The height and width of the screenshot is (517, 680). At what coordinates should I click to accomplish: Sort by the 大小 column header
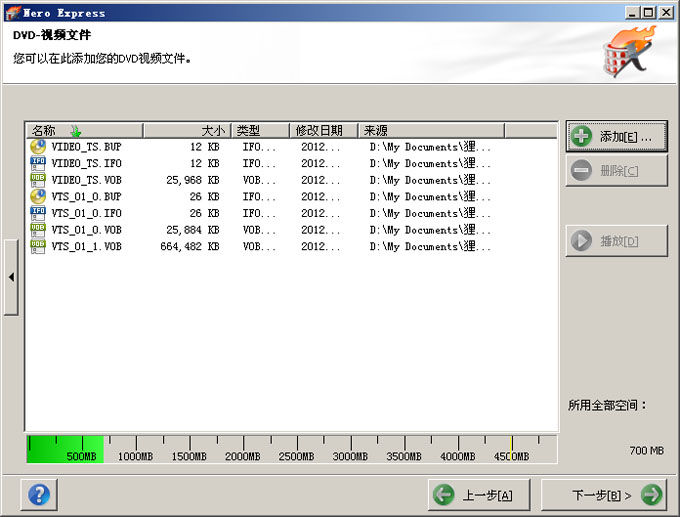click(x=187, y=131)
